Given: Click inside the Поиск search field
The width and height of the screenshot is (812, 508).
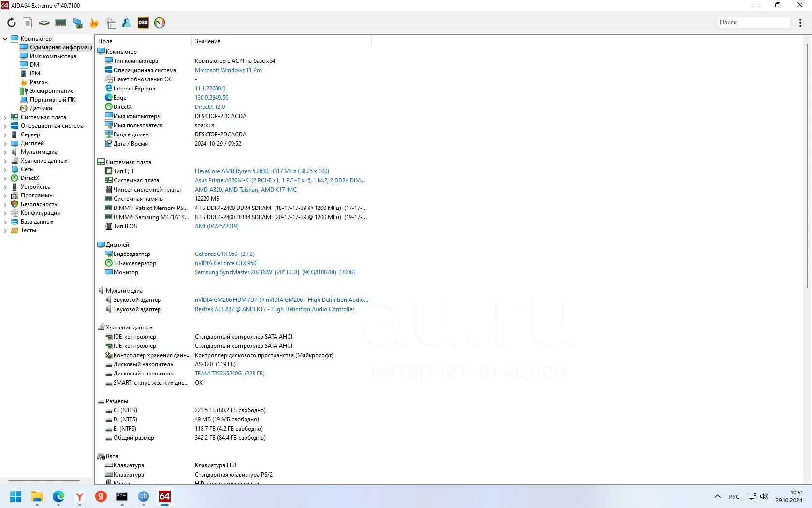Looking at the screenshot, I should tap(754, 22).
